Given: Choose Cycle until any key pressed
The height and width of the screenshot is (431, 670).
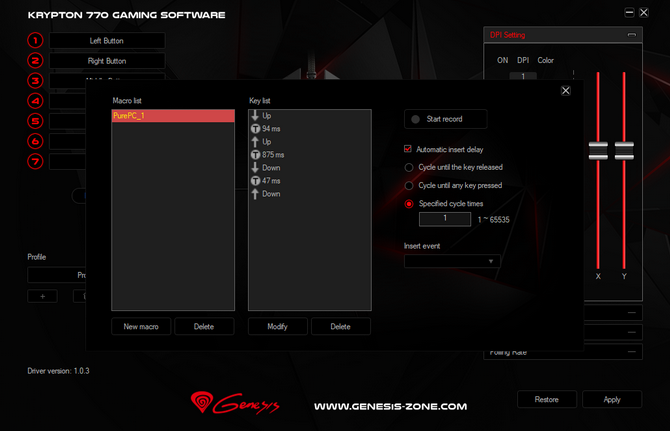Looking at the screenshot, I should [409, 185].
